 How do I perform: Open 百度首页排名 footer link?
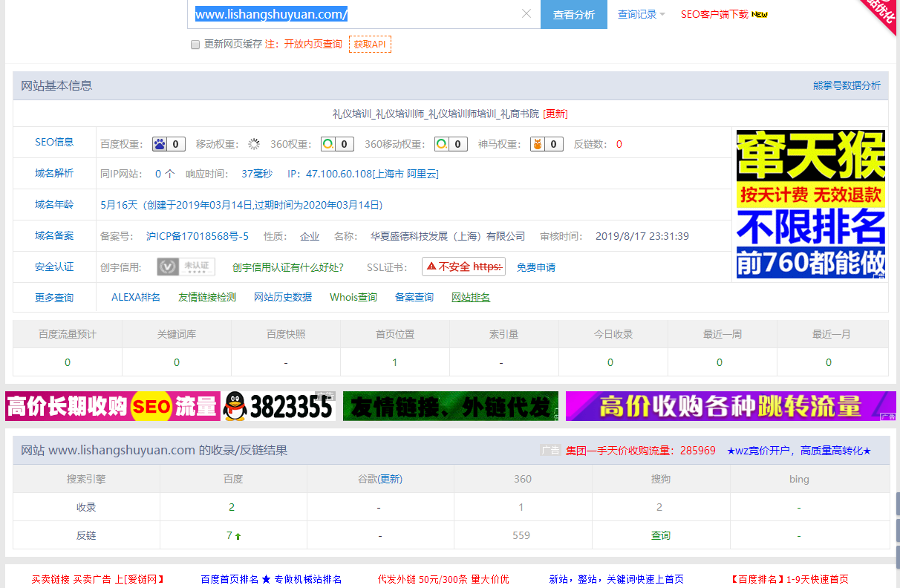point(271,579)
